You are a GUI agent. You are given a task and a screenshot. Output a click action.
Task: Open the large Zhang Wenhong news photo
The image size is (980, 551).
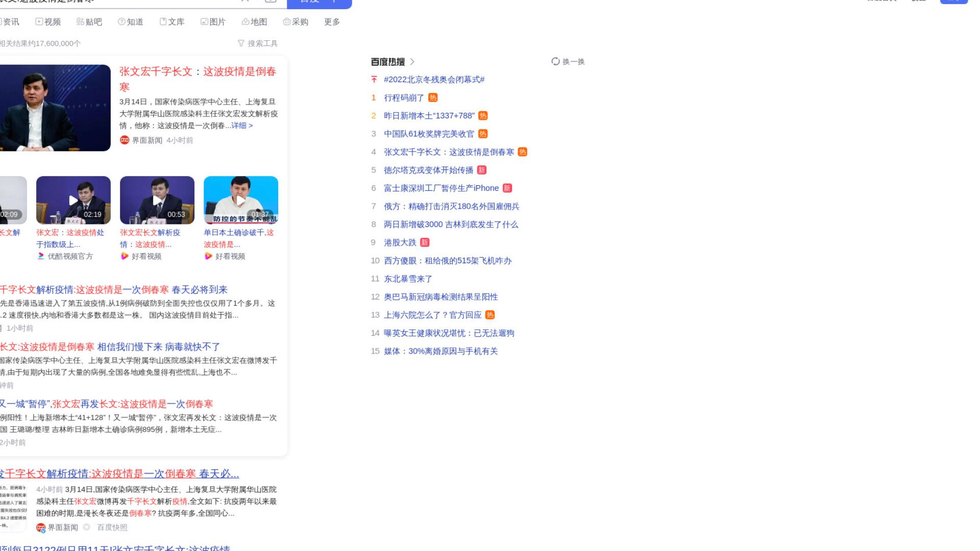(55, 108)
